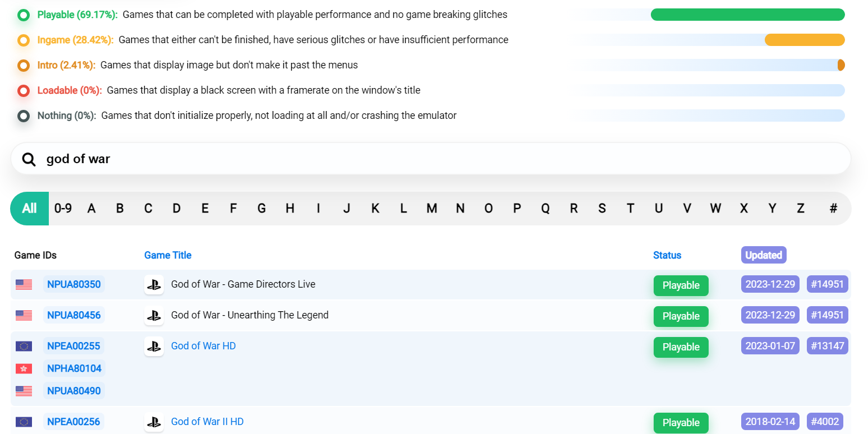
Task: Click the yellow Ingame percentage bar
Action: click(805, 40)
